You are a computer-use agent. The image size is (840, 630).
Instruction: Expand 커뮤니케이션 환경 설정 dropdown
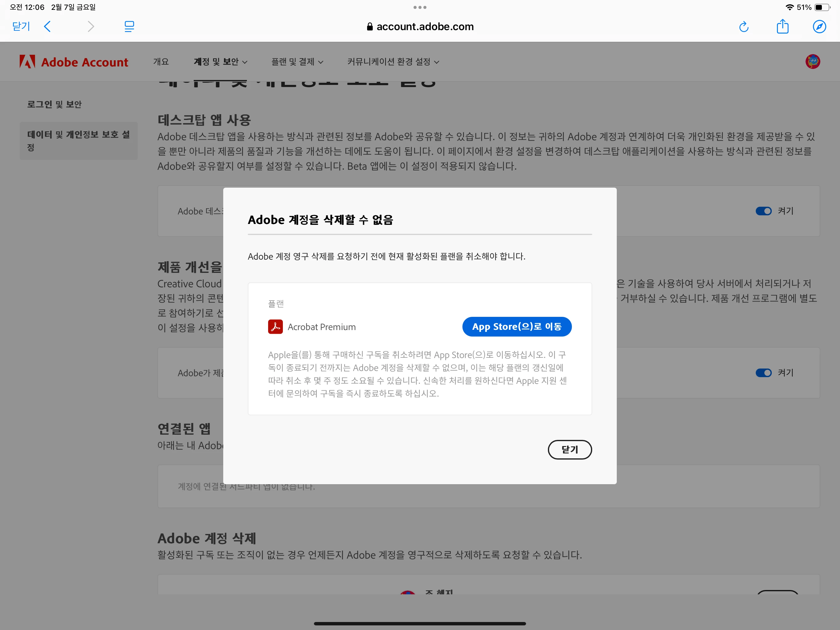[x=393, y=62]
